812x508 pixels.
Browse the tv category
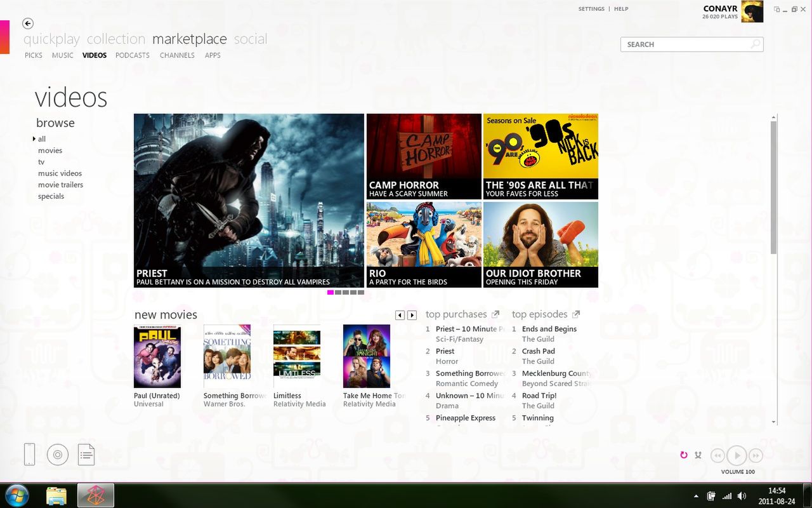tap(41, 162)
